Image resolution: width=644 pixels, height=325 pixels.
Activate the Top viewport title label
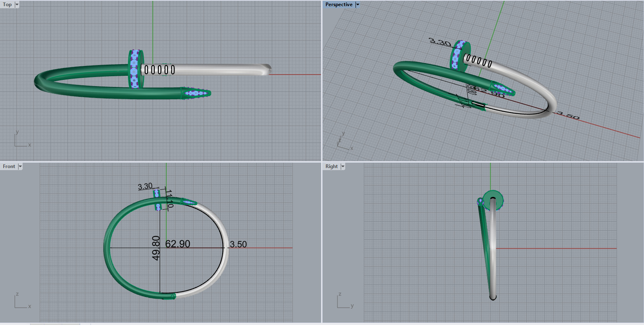tap(7, 5)
